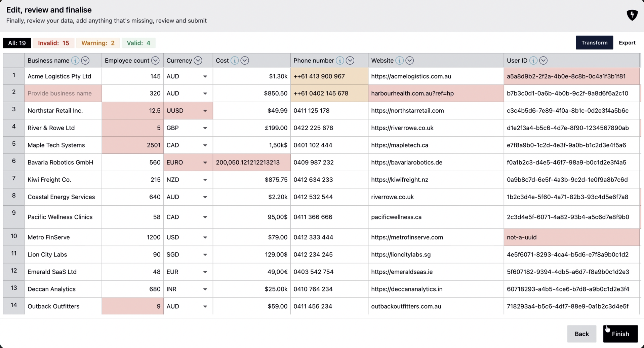
Task: Click the empty Provide business name cell
Action: coord(63,93)
